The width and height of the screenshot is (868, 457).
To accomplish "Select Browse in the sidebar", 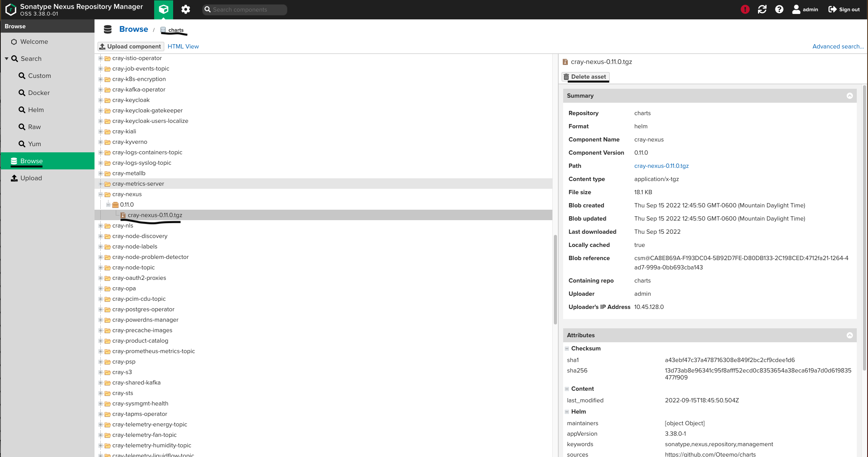I will 48,161.
